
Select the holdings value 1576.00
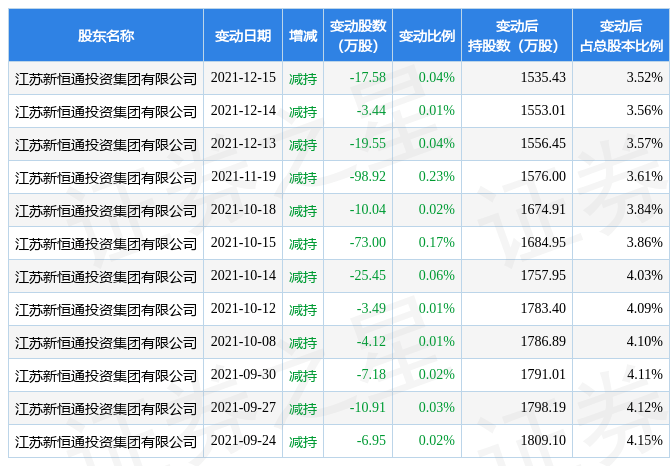pos(543,176)
